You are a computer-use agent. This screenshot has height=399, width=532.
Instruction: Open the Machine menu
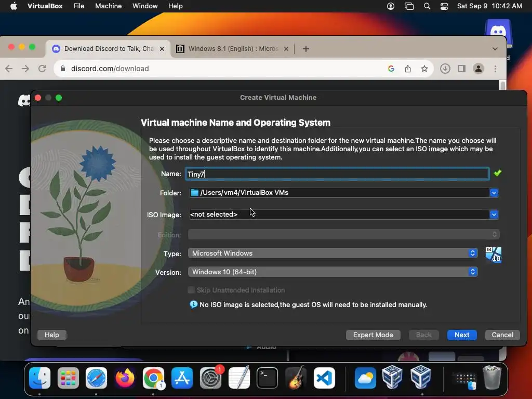[x=108, y=6]
